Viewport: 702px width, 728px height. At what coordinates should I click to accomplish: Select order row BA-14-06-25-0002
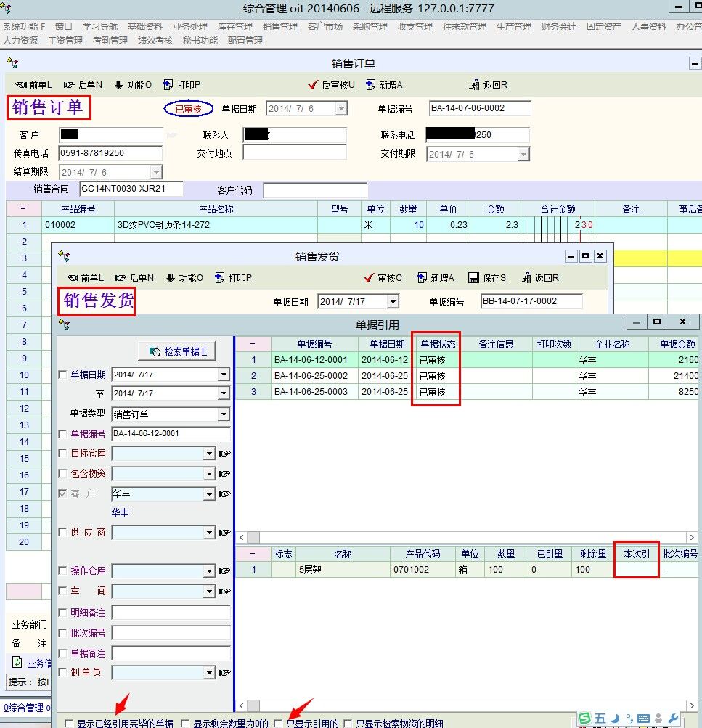311,376
